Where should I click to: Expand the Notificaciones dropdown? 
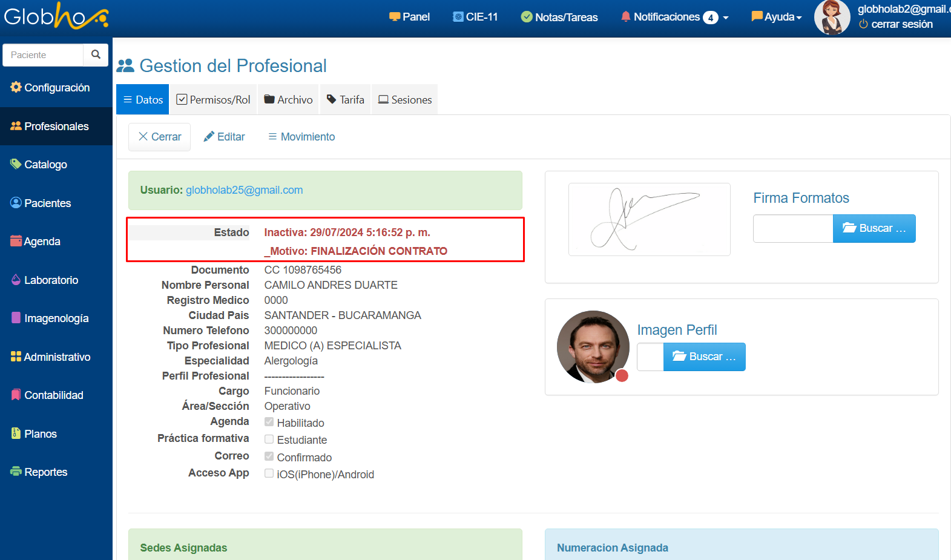(x=674, y=17)
